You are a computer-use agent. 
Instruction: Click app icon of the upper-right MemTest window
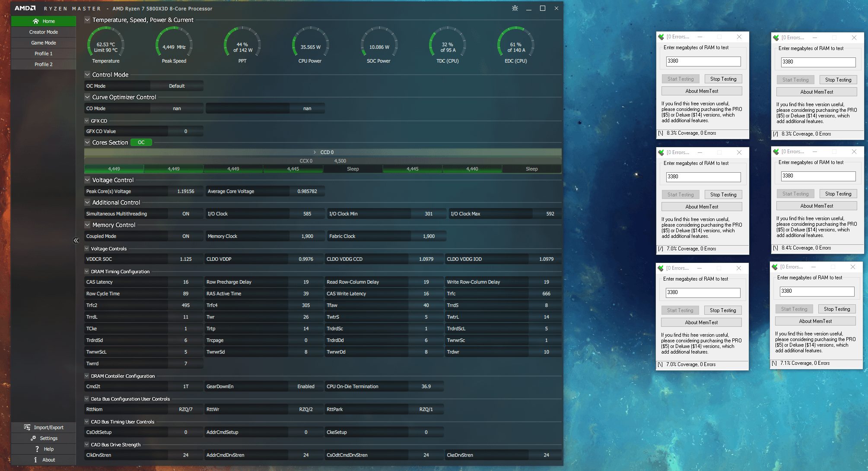pyautogui.click(x=776, y=38)
